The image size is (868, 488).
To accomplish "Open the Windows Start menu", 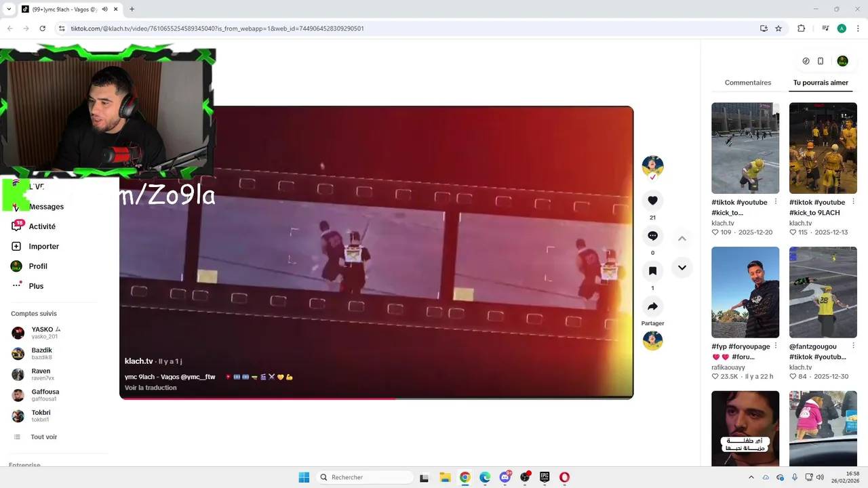I will [x=304, y=477].
